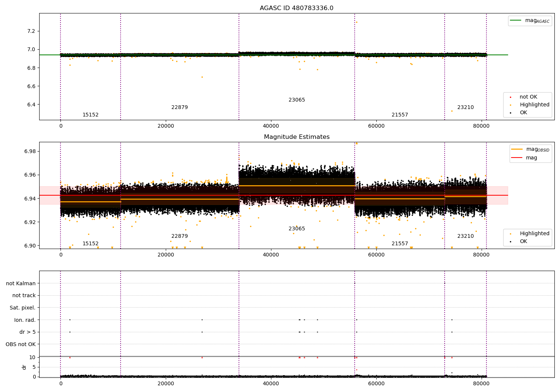Click the lowest orange outlier beside label 23210
The width and height of the screenshot is (560, 392).
pos(452,111)
